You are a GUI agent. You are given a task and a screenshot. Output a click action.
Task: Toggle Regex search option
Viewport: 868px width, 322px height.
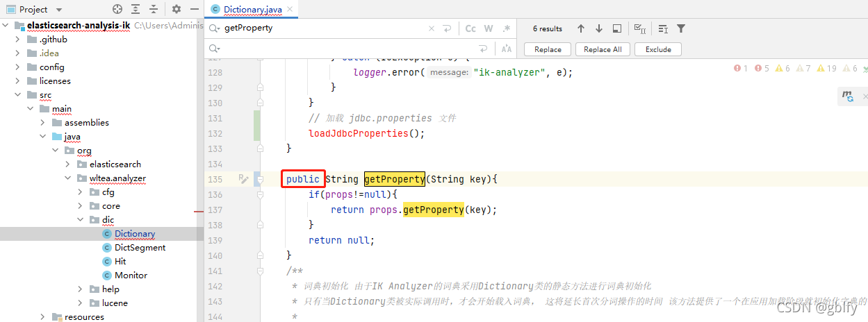(x=507, y=28)
